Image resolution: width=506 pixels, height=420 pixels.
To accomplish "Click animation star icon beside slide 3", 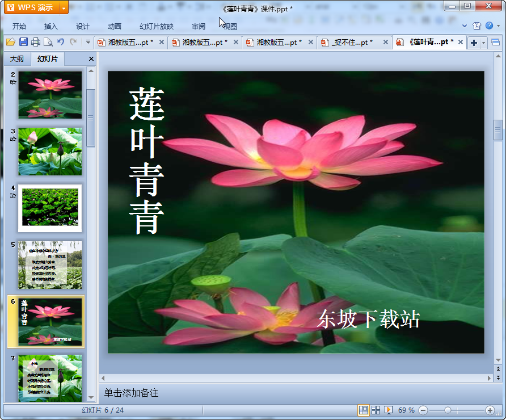I will pyautogui.click(x=13, y=139).
